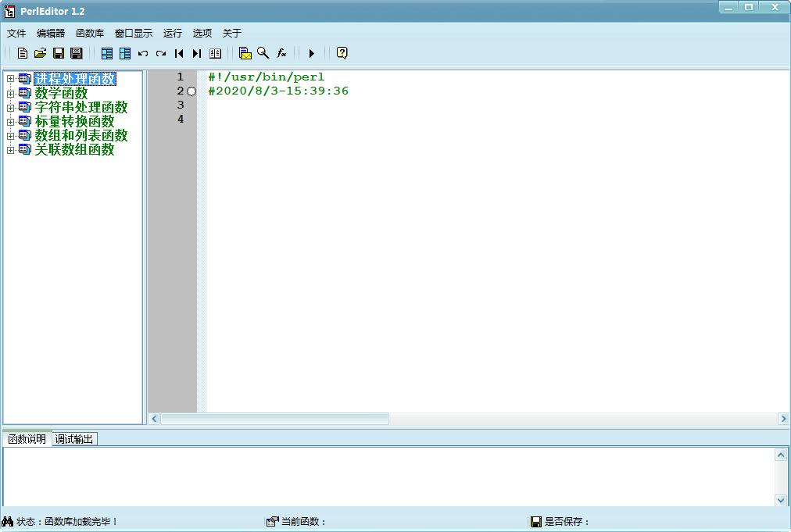Save the file using the single floppy icon
Screen dimensions: 791x532
59,53
